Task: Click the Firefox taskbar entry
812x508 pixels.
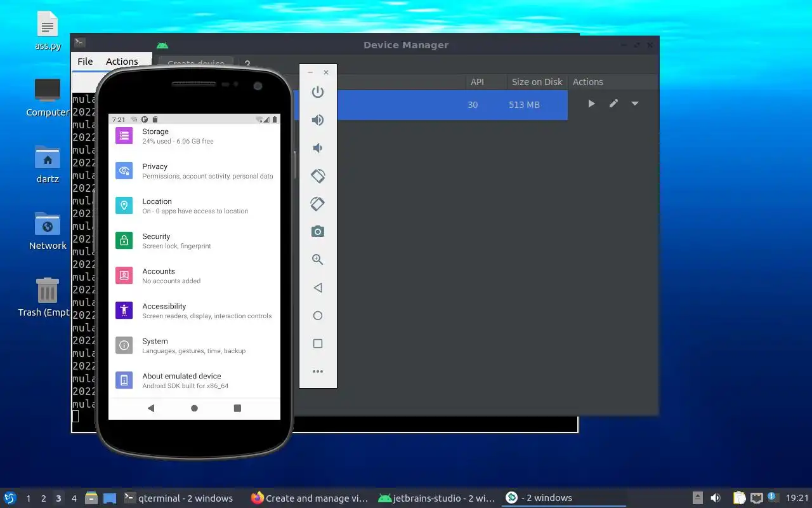Action: (x=310, y=498)
